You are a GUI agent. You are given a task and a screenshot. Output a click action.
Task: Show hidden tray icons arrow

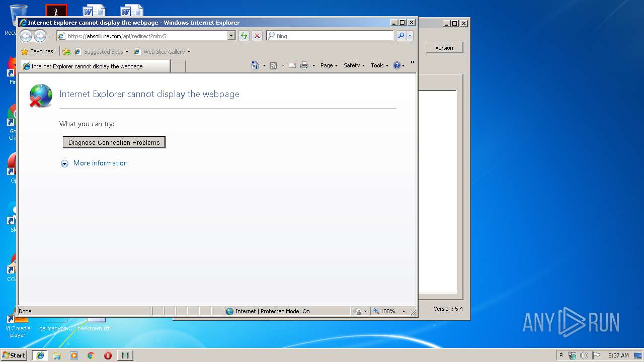point(561,355)
